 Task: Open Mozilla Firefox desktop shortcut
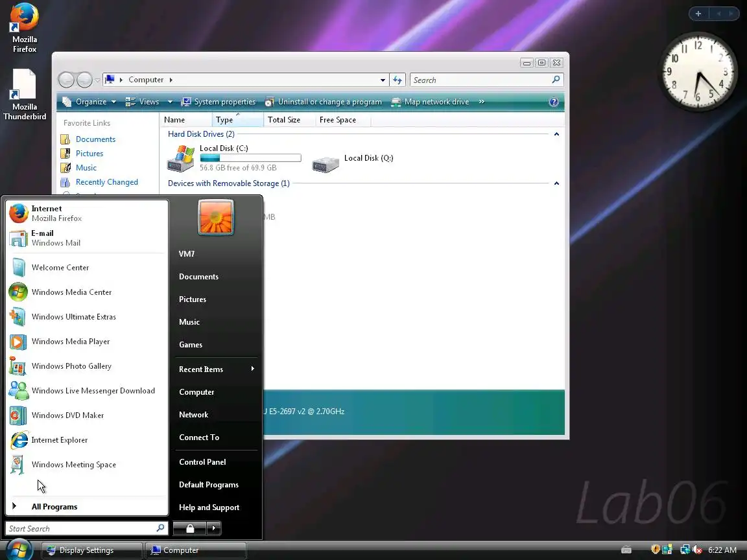tap(24, 28)
